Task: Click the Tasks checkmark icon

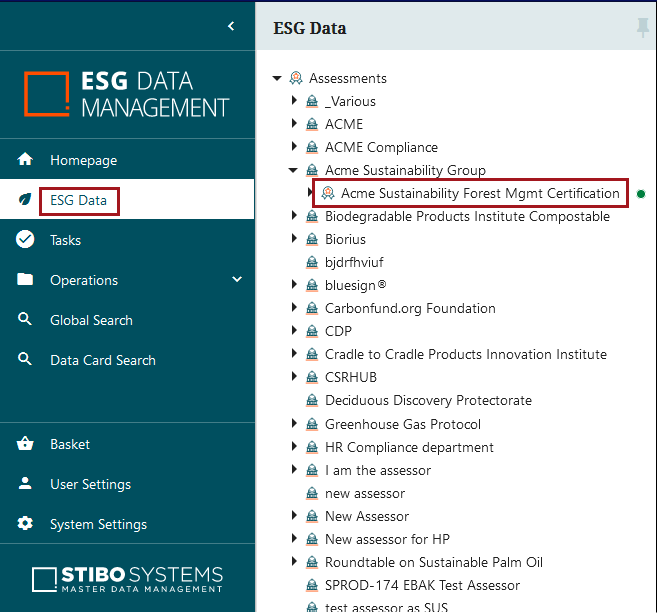Action: (x=25, y=239)
